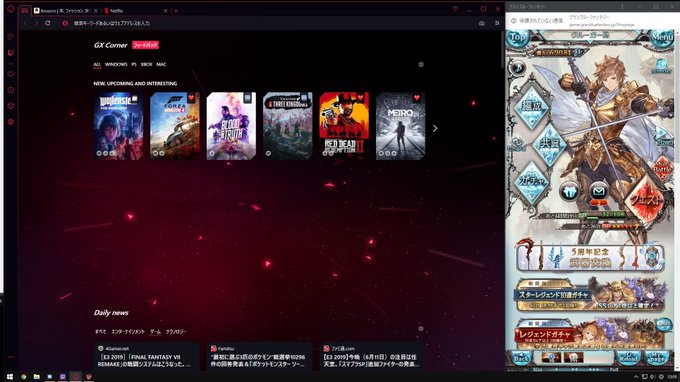The image size is (680, 382).
Task: Toggle heart favorite on Forza card
Action: point(191,98)
